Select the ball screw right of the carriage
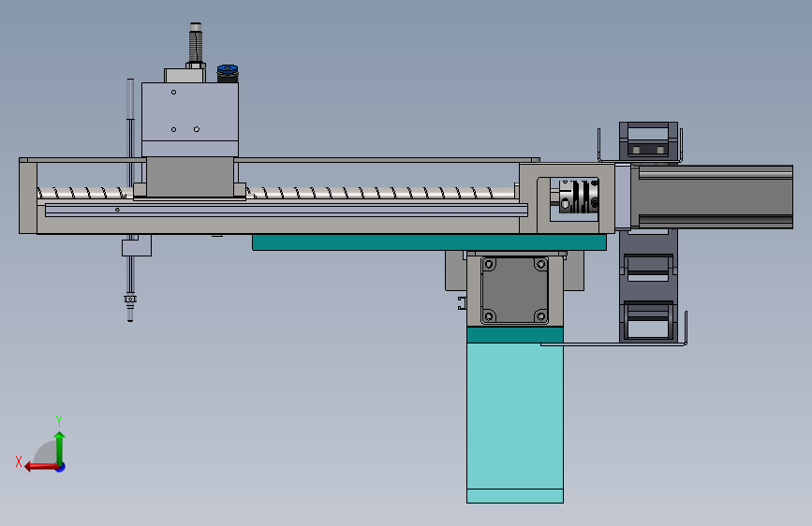This screenshot has width=812, height=526. click(381, 193)
